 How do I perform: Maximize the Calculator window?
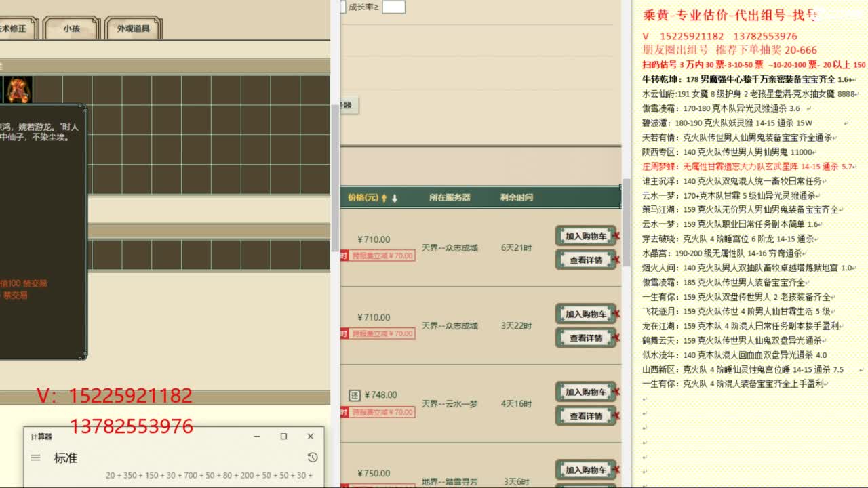coord(283,436)
